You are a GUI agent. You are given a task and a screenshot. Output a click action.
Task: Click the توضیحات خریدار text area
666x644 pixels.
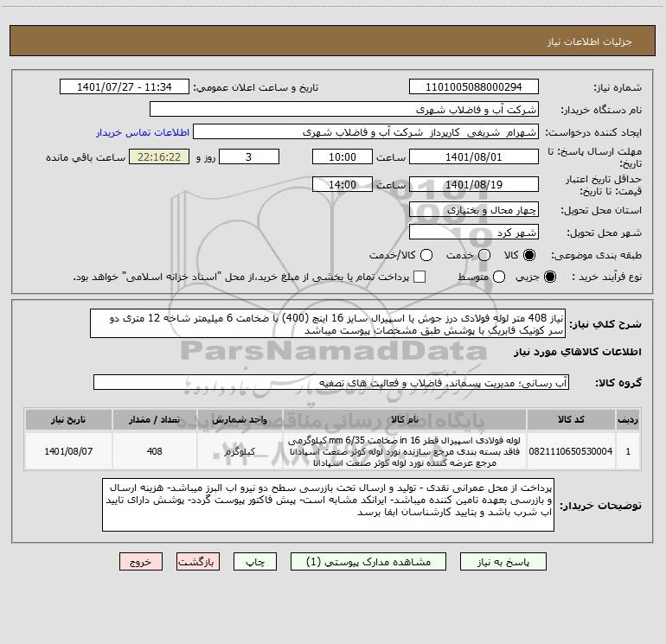coord(329,505)
